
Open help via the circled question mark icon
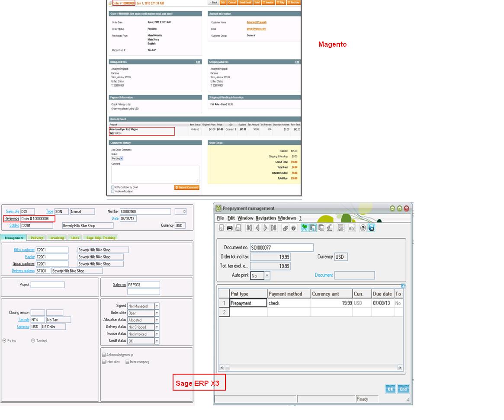point(363,228)
